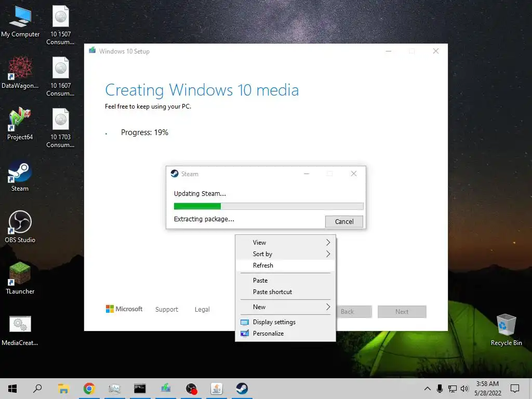The image size is (532, 399).
Task: Minimize the Steam updater window
Action: [307, 174]
